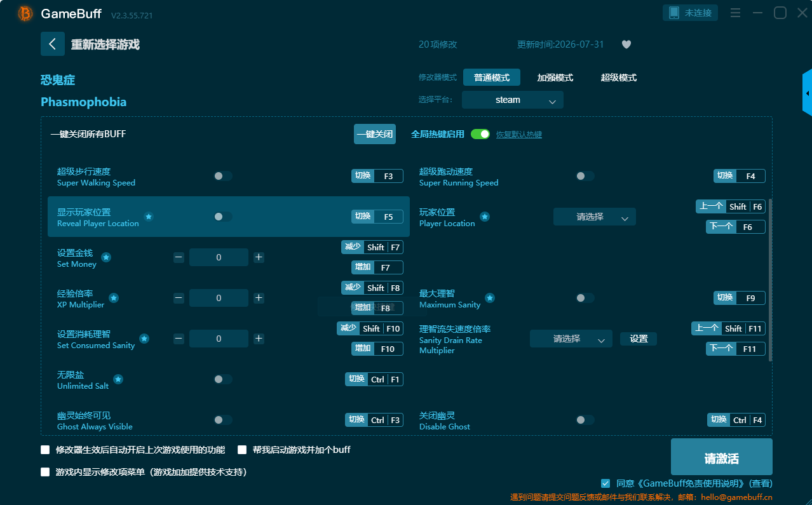Open the (查看) disclaimer view link
The width and height of the screenshot is (812, 505).
click(761, 483)
